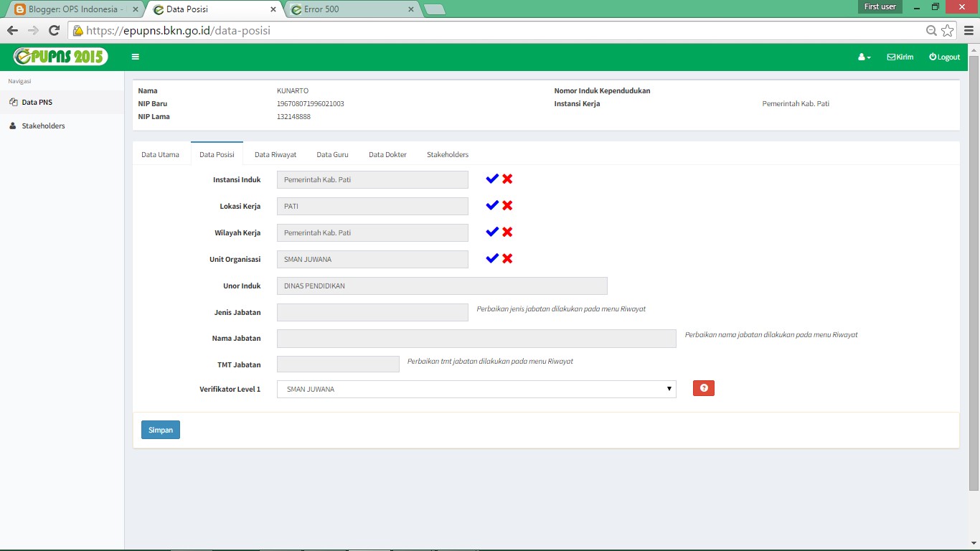Image resolution: width=980 pixels, height=551 pixels.
Task: Open the Chrome menu
Action: (x=969, y=30)
